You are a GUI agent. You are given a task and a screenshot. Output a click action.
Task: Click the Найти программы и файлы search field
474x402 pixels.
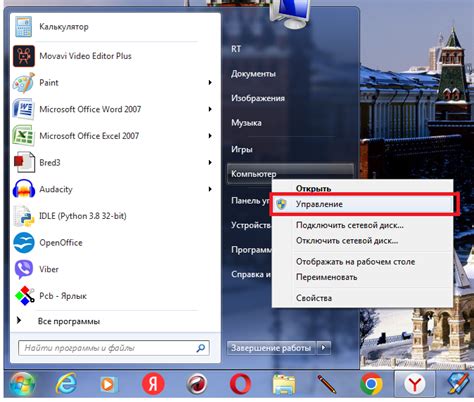pos(114,348)
